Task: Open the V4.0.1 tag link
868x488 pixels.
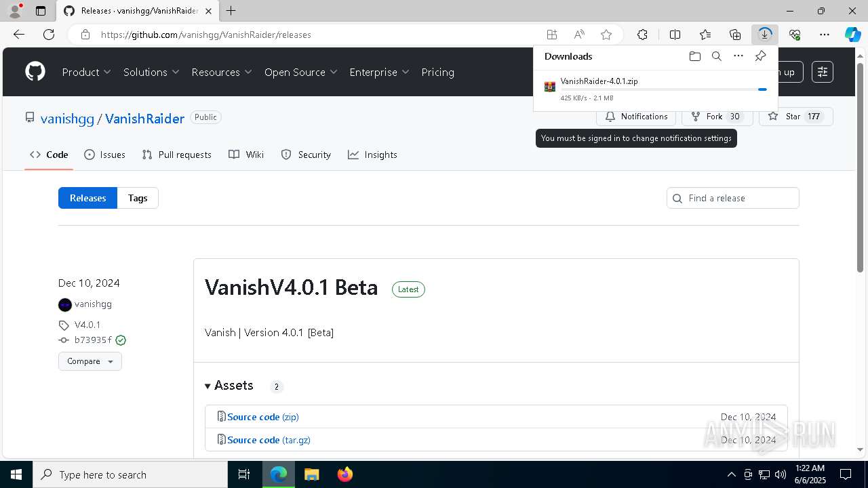Action: [x=87, y=325]
